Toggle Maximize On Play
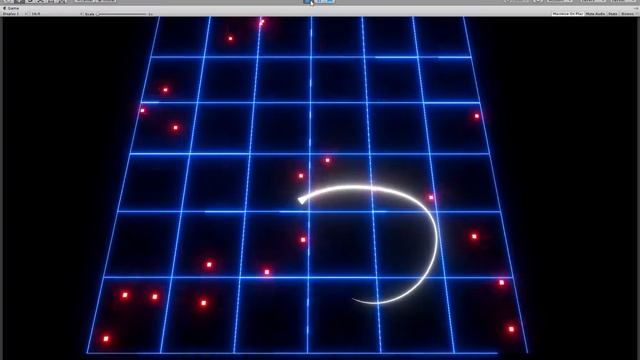 pos(567,14)
